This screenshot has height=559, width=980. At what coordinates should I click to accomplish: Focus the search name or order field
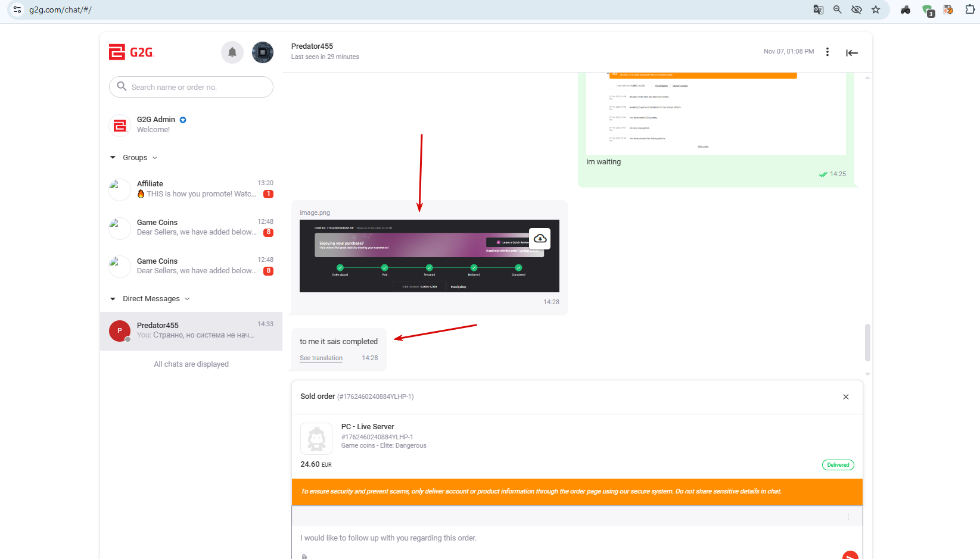[191, 87]
